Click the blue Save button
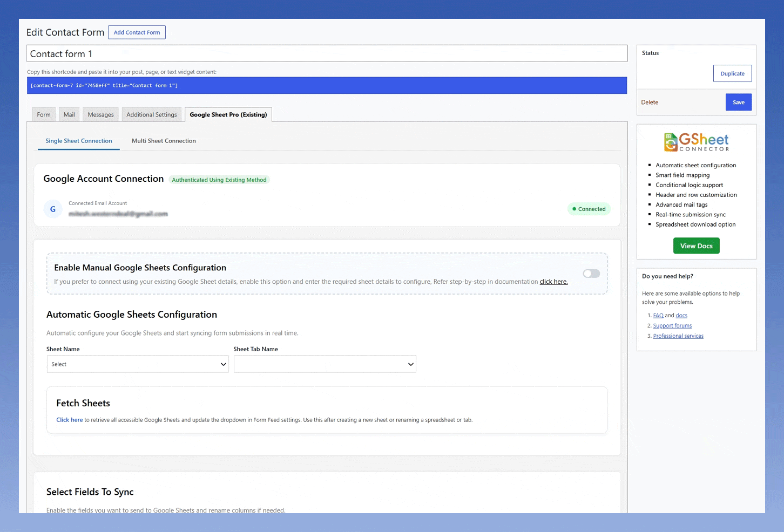Screen dimensions: 784x532 (739, 102)
